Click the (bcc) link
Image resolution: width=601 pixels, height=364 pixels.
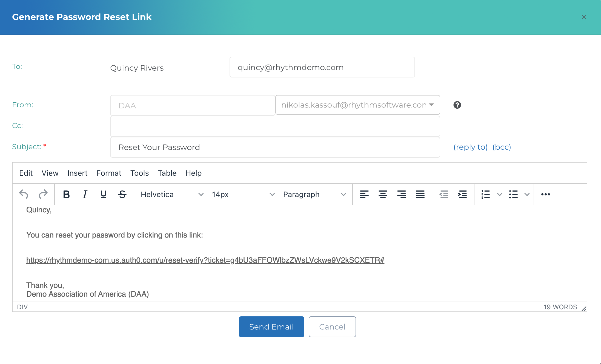click(x=502, y=147)
